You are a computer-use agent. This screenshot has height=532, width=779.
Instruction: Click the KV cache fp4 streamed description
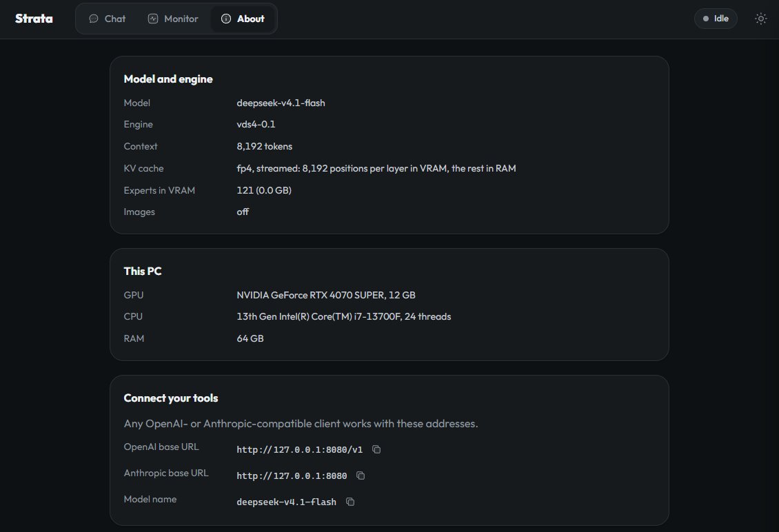tap(376, 168)
